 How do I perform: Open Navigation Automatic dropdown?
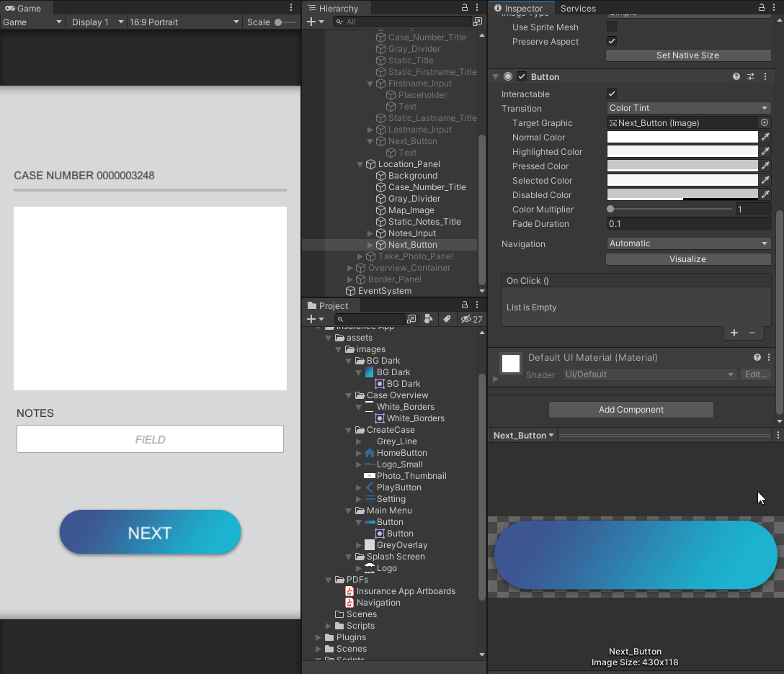(x=688, y=243)
